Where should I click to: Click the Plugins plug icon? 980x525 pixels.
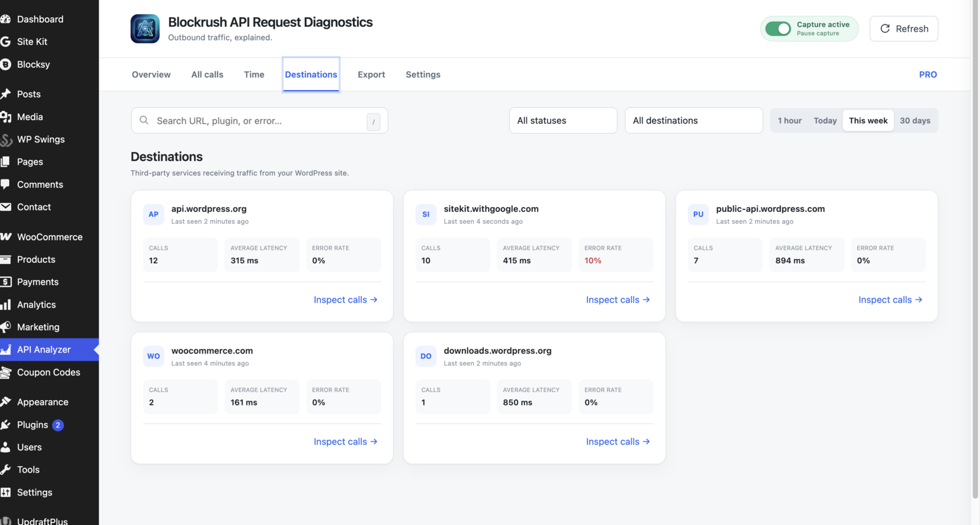tap(6, 425)
